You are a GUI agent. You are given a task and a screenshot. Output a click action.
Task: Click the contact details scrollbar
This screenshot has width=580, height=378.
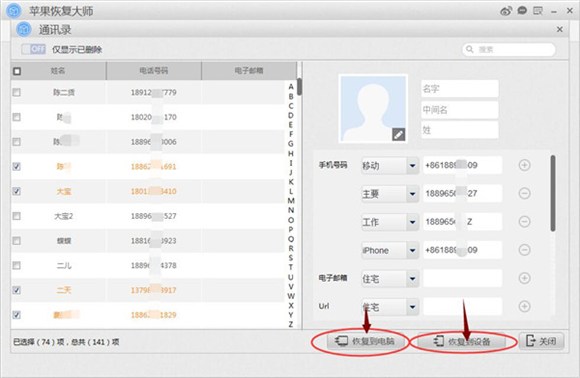pyautogui.click(x=553, y=193)
